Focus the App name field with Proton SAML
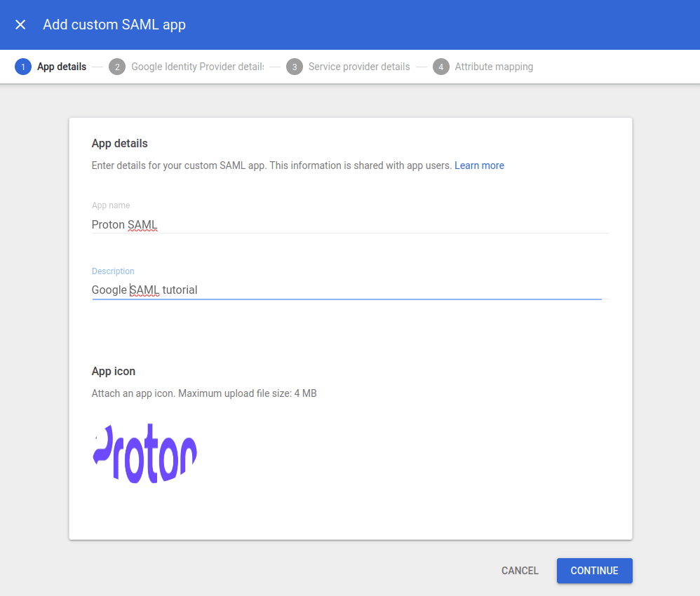 coord(351,224)
